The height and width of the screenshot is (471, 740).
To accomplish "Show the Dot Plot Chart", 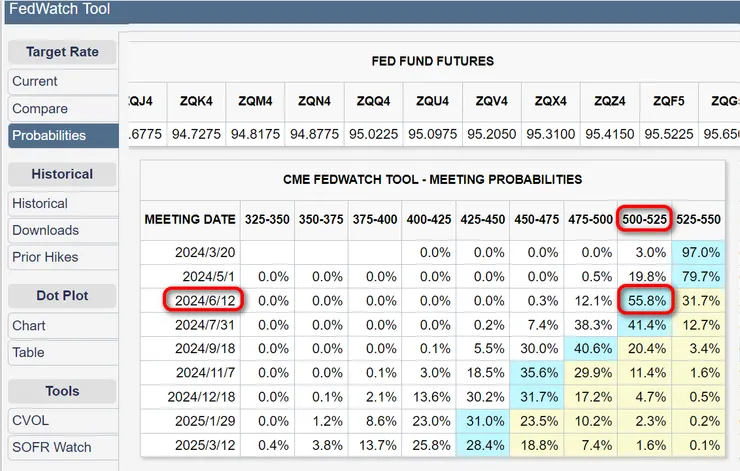I will pos(29,325).
